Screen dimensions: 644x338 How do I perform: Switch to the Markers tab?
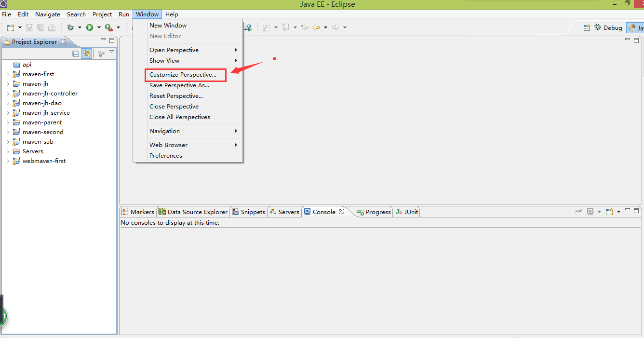click(x=138, y=212)
